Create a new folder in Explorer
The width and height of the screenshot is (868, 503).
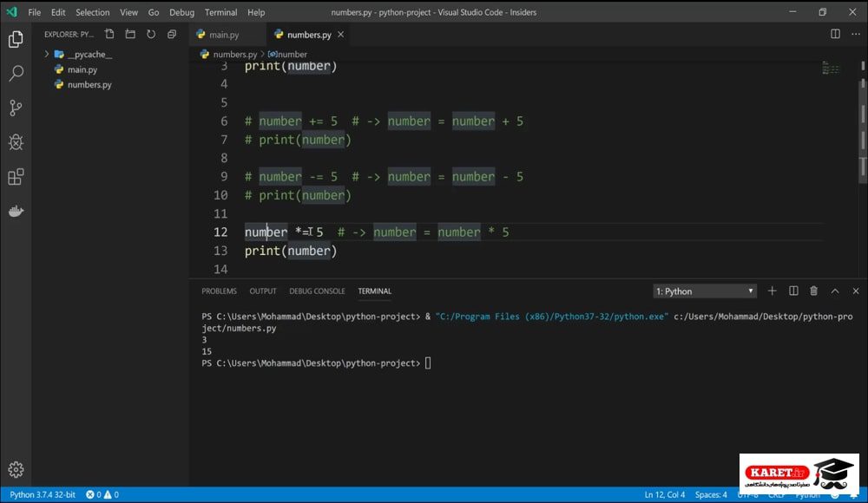click(130, 35)
